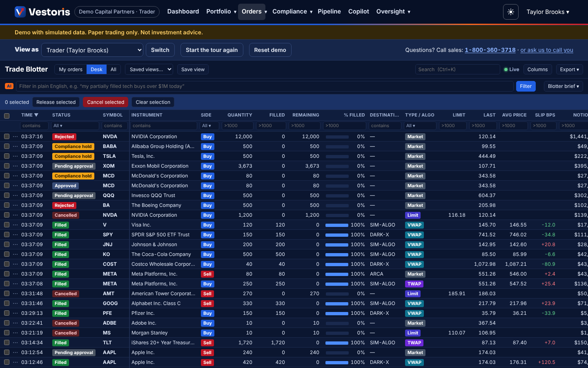The image size is (588, 368).
Task: Focus the plain English AI filter input
Action: (x=265, y=86)
